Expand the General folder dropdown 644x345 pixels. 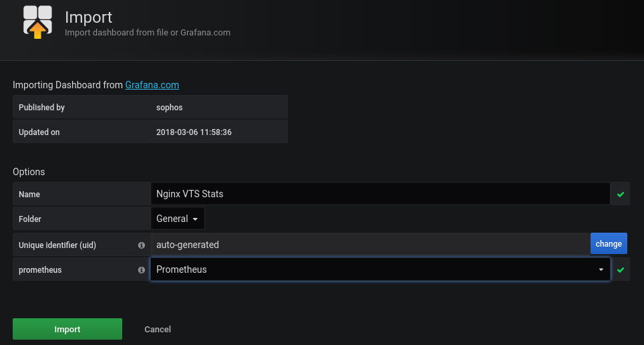178,219
